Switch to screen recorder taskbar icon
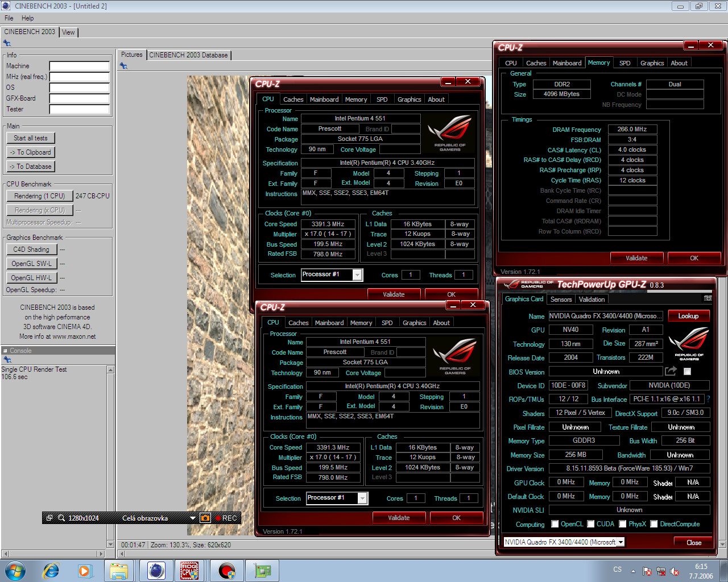The height and width of the screenshot is (582, 728). tap(227, 571)
